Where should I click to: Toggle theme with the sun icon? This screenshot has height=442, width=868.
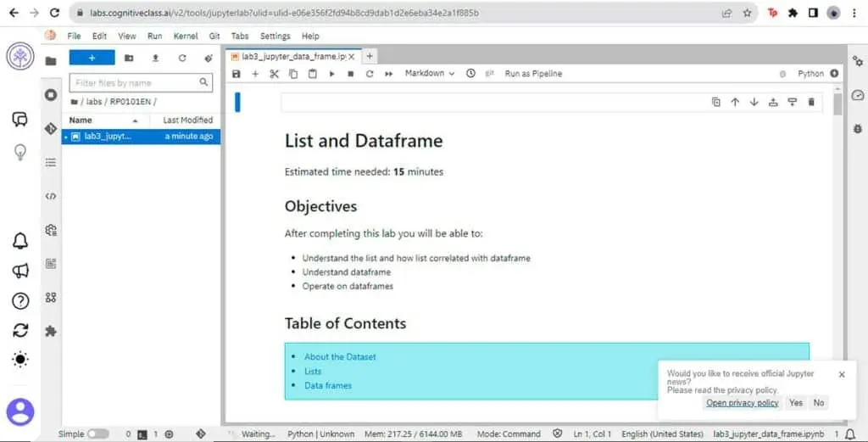click(x=20, y=360)
